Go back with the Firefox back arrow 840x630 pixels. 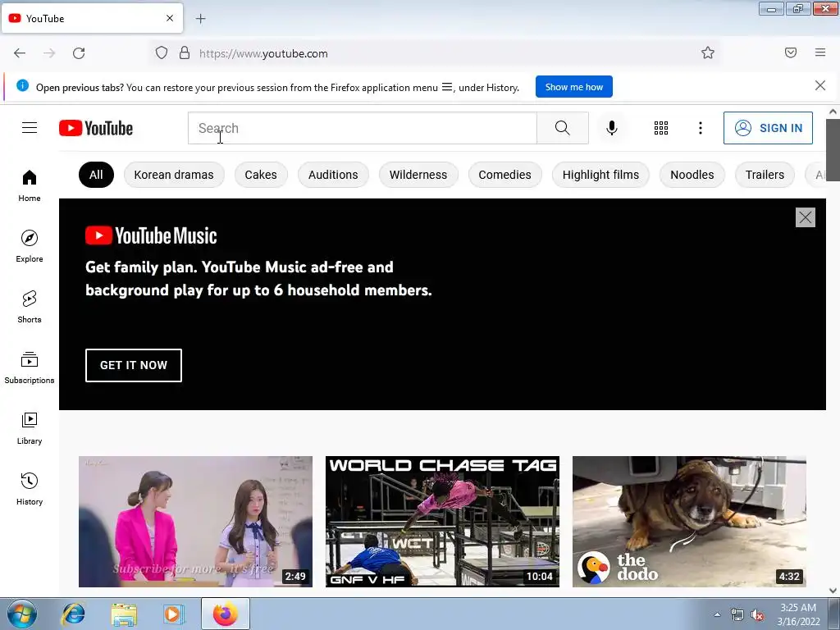point(20,53)
